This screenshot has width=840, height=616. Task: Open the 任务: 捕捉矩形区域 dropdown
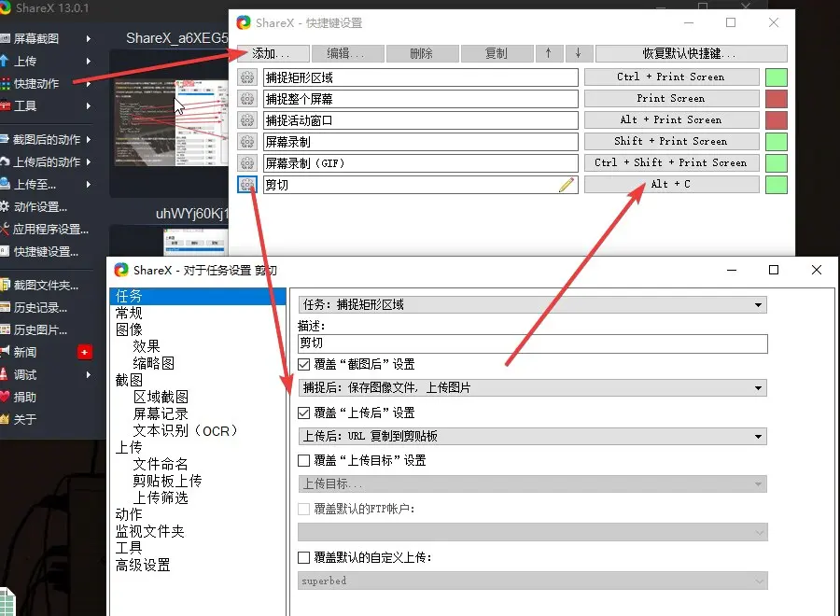(x=533, y=305)
